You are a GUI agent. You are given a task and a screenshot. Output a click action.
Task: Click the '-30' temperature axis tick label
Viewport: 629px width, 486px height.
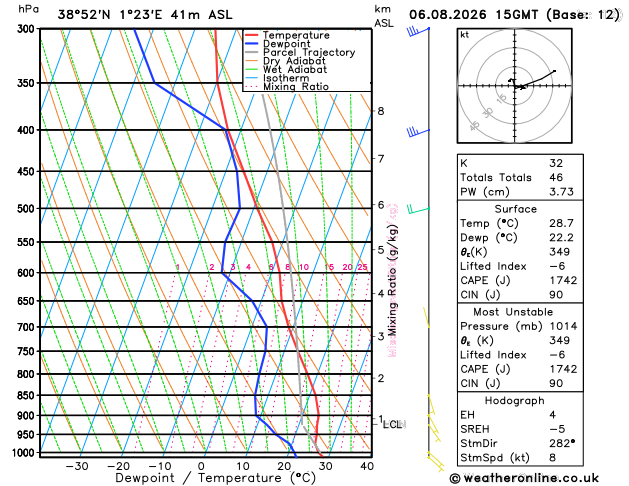click(77, 466)
